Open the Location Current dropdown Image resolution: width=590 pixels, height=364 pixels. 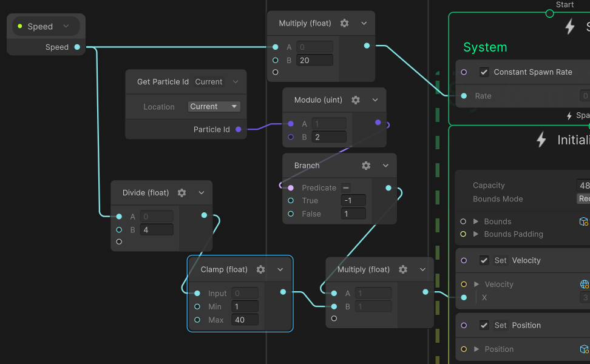pos(214,107)
